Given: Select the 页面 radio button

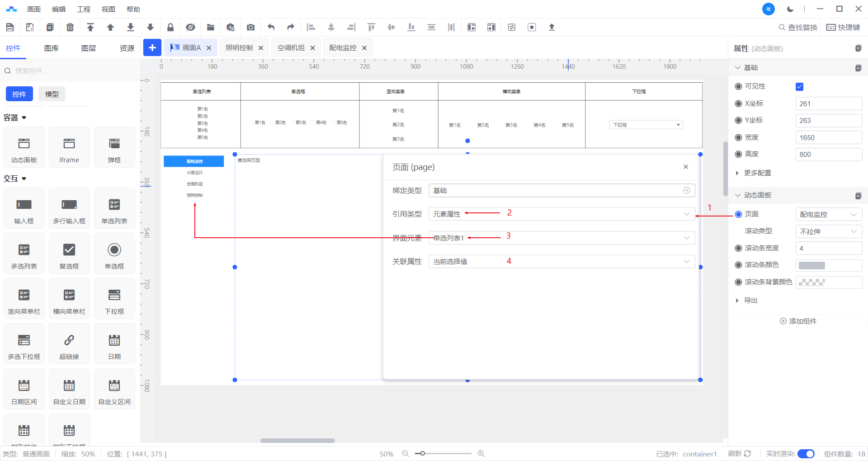Looking at the screenshot, I should coord(738,214).
